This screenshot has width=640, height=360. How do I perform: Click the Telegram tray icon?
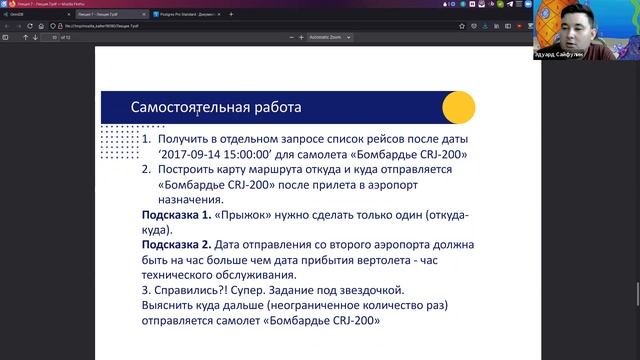click(x=510, y=4)
